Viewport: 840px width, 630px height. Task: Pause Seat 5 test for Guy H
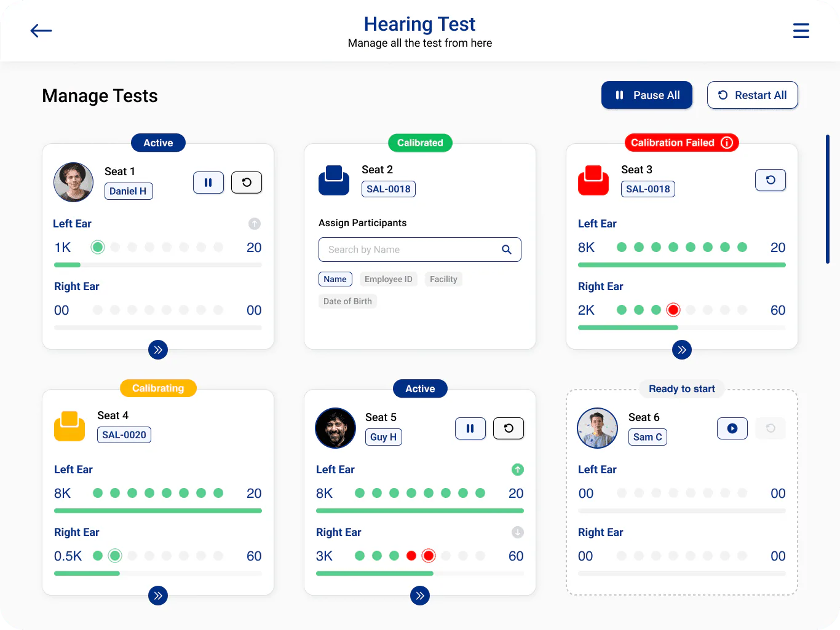pos(470,428)
